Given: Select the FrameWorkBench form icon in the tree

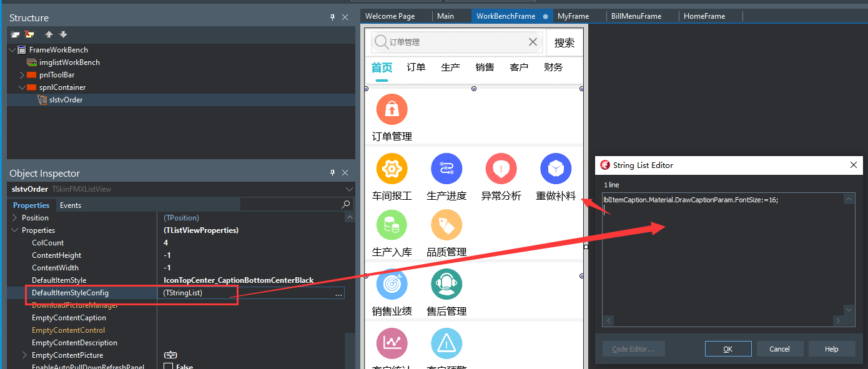Looking at the screenshot, I should 23,50.
